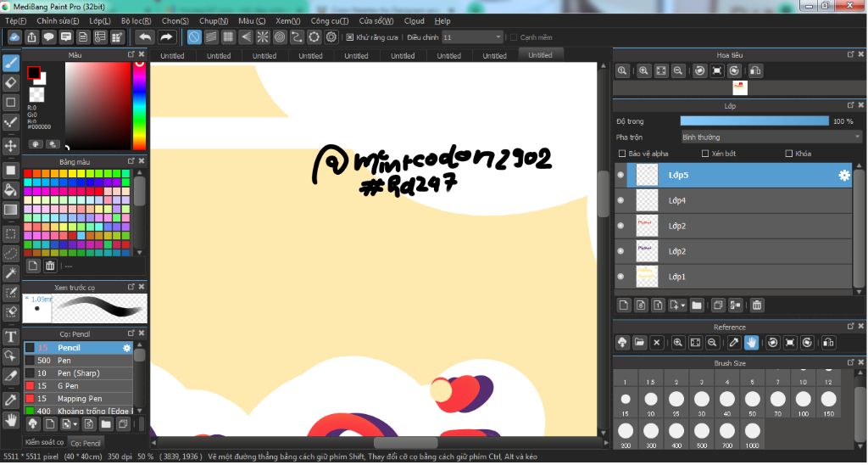868x465 pixels.
Task: Open the Cloud menu
Action: [414, 21]
